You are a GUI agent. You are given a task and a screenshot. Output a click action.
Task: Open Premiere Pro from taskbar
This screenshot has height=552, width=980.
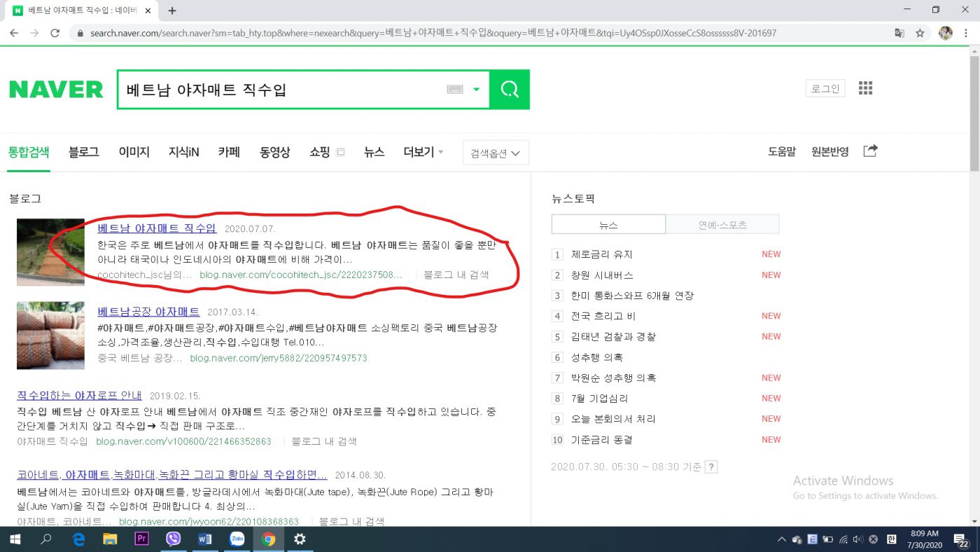141,539
